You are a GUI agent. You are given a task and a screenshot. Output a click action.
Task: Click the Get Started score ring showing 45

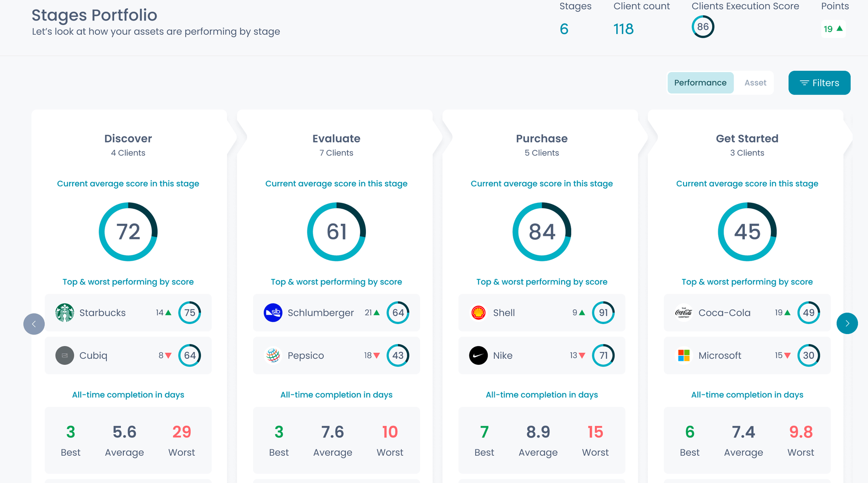tap(747, 232)
